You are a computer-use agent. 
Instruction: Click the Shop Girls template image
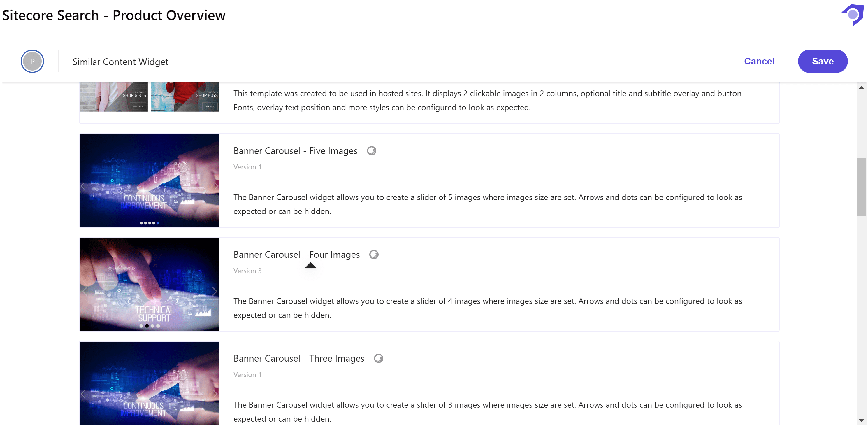114,97
